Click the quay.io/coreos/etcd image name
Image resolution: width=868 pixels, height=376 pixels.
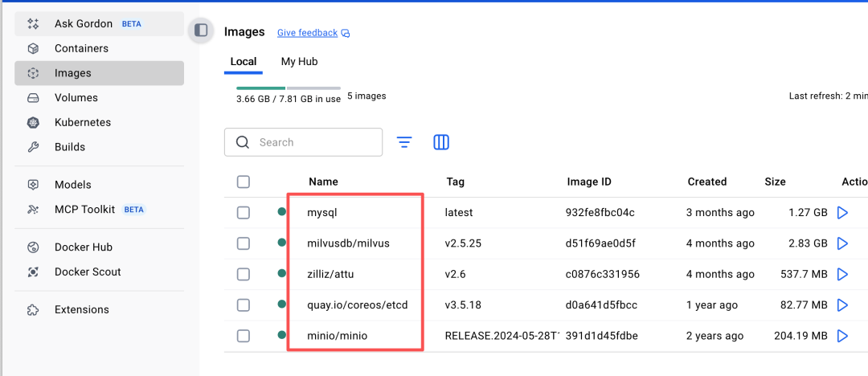click(x=358, y=304)
